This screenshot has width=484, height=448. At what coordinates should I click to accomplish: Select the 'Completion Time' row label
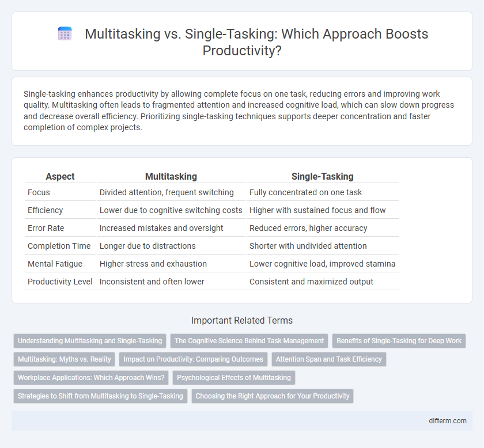coord(59,246)
